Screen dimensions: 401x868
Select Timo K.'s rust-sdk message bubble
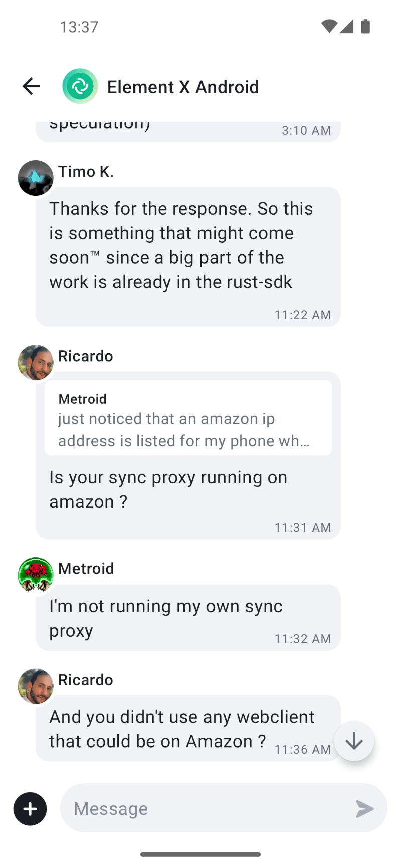188,257
